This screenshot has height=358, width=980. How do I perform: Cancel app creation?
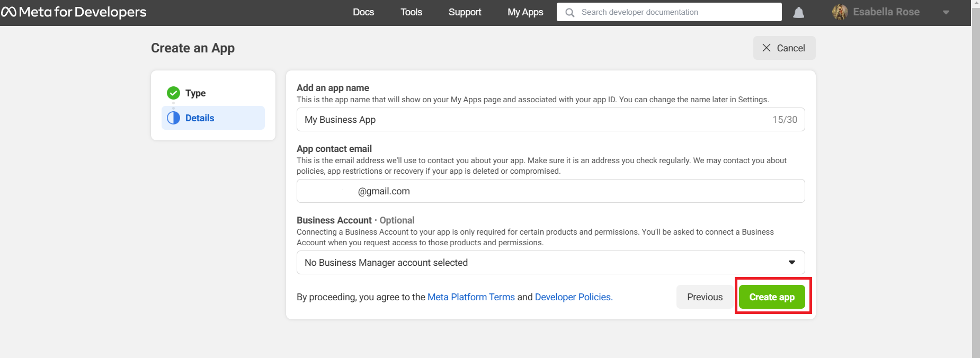[784, 48]
